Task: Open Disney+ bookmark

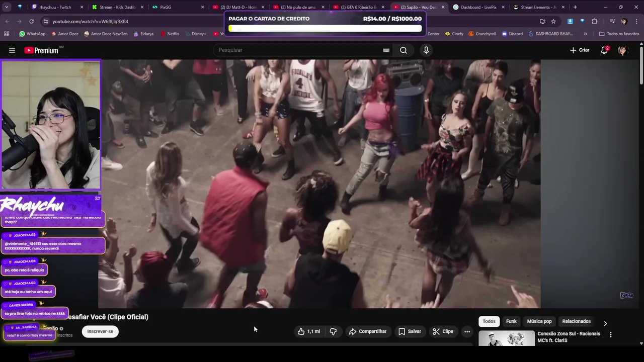Action: [x=195, y=34]
